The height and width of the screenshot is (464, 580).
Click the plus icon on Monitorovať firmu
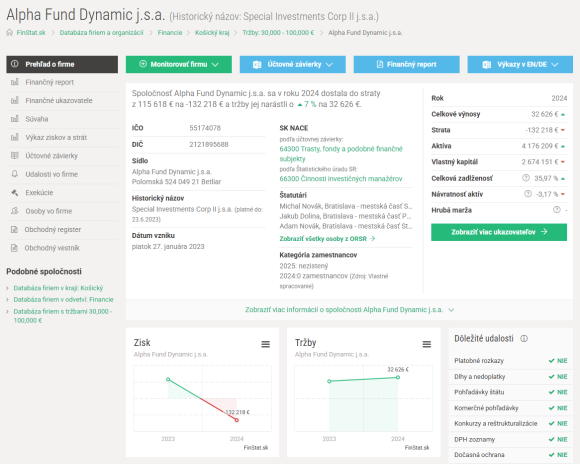coord(143,64)
